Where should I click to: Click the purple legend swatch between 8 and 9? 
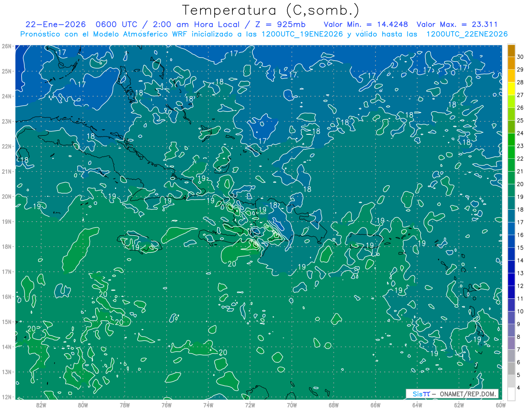point(511,330)
